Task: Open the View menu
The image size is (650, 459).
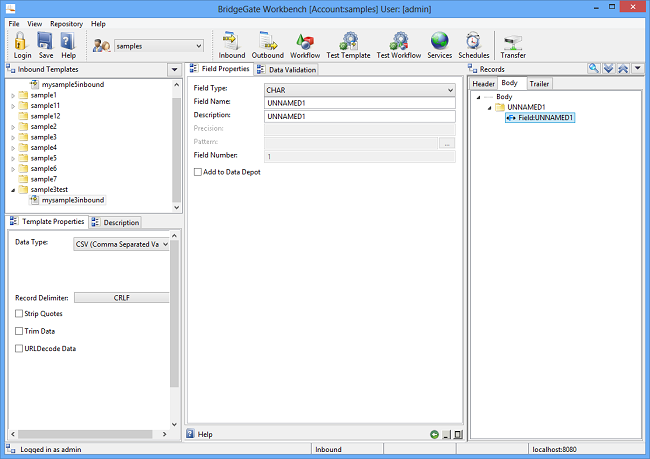Action: pyautogui.click(x=34, y=24)
